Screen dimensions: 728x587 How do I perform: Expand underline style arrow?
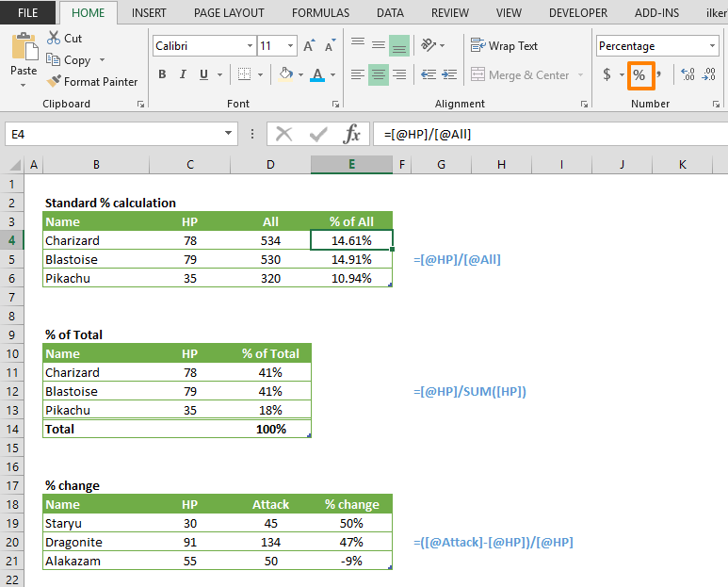tap(219, 74)
